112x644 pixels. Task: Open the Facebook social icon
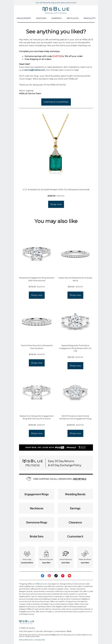point(43,575)
